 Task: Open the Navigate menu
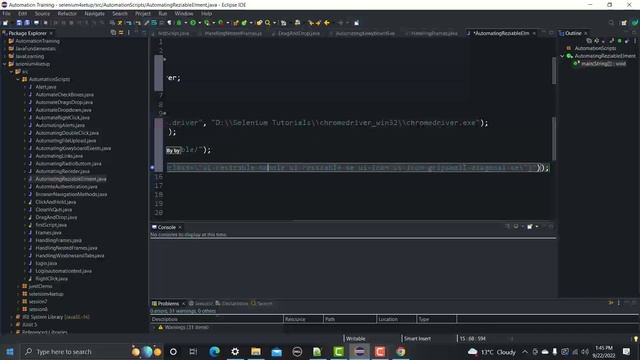click(94, 13)
